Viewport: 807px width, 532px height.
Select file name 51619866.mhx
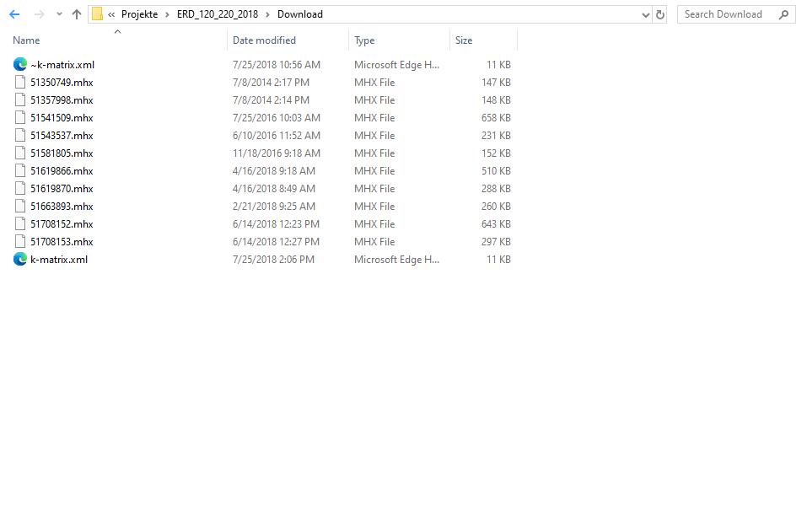point(62,171)
